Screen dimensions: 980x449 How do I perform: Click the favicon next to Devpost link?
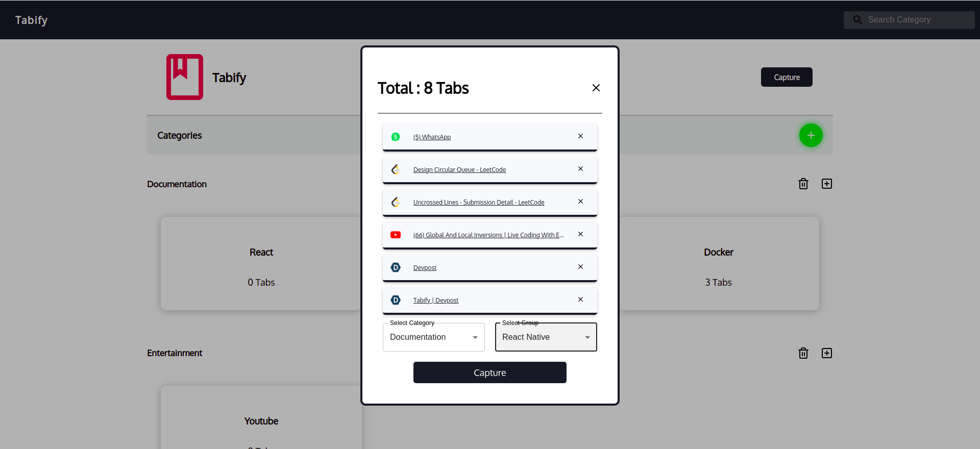click(x=396, y=267)
